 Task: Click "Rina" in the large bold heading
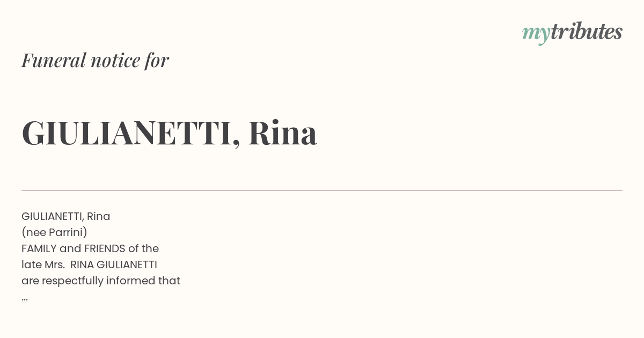pyautogui.click(x=282, y=133)
